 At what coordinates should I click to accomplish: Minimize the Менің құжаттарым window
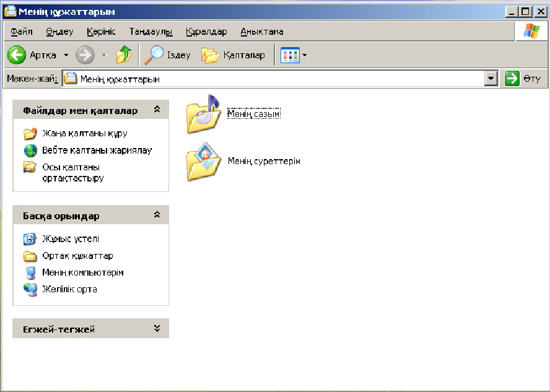512,12
